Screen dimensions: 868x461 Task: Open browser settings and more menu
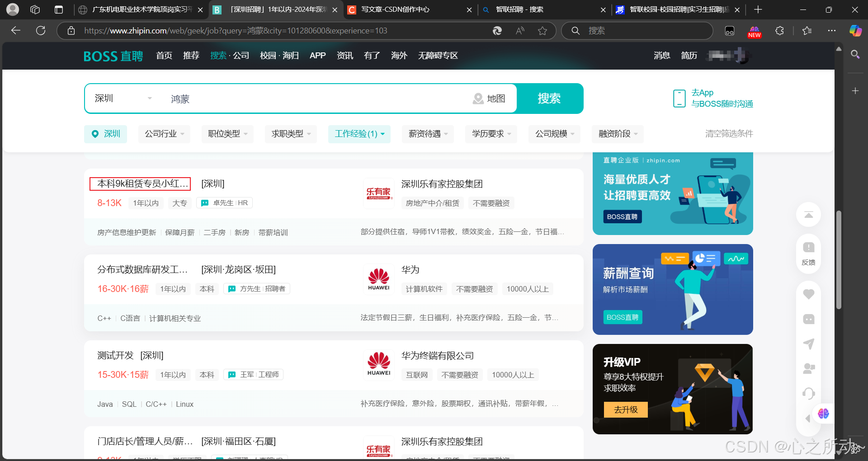point(832,31)
